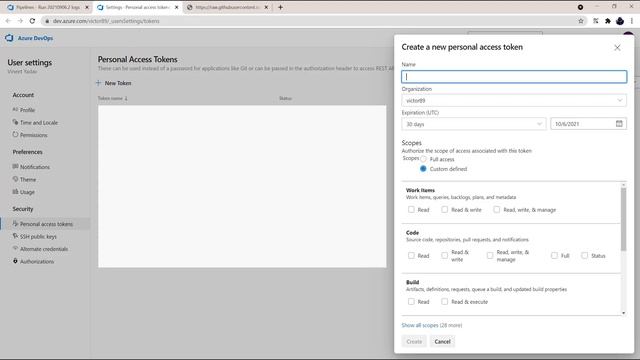Click the site lock icon in address bar
This screenshot has width=640, height=360.
[47, 21]
